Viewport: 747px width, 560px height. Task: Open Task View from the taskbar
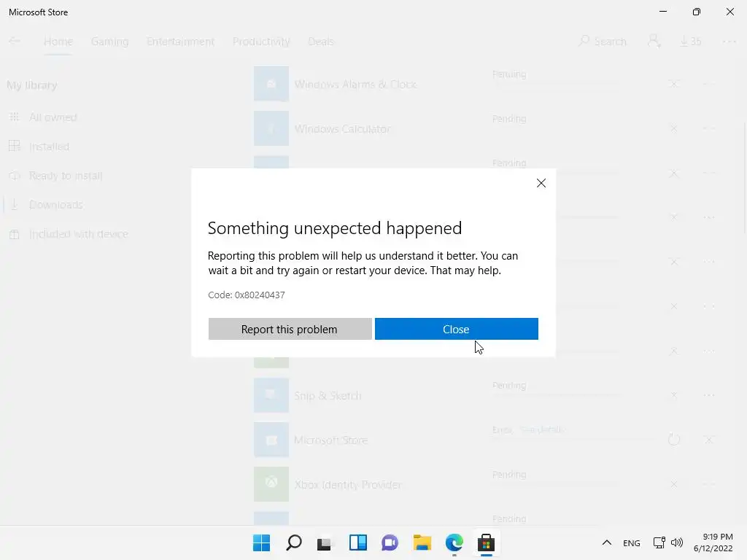click(x=325, y=542)
